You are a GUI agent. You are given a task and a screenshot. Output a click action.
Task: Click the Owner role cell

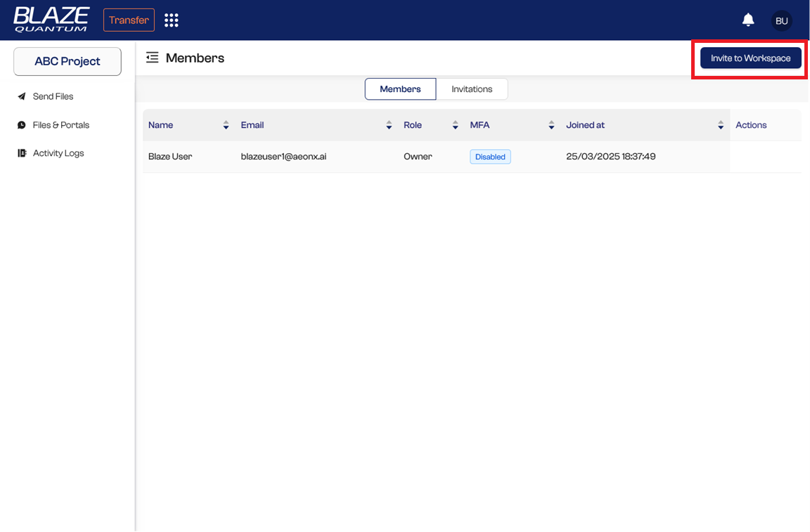(418, 157)
